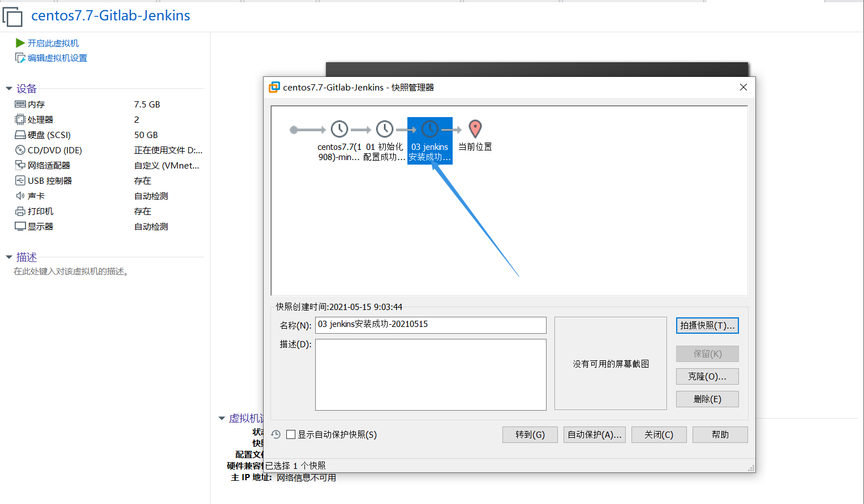
Task: Collapse the 虚拟机详细信息 section arrow
Action: tap(222, 419)
